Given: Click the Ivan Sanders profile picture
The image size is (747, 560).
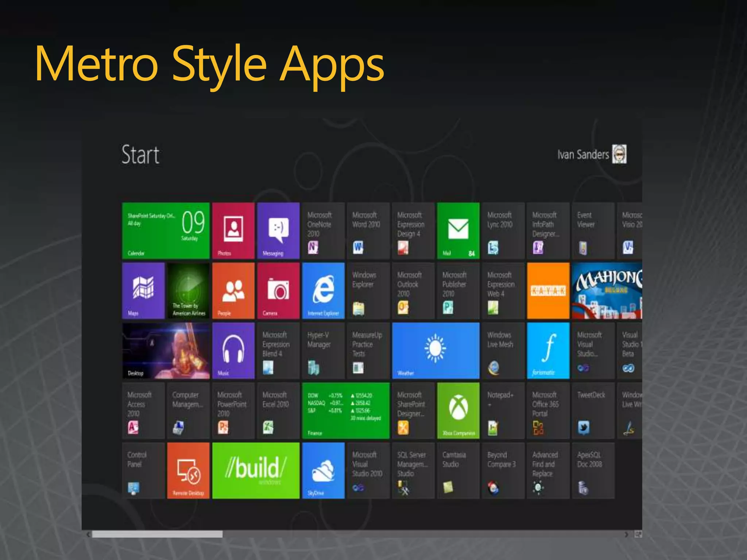Looking at the screenshot, I should pos(619,154).
